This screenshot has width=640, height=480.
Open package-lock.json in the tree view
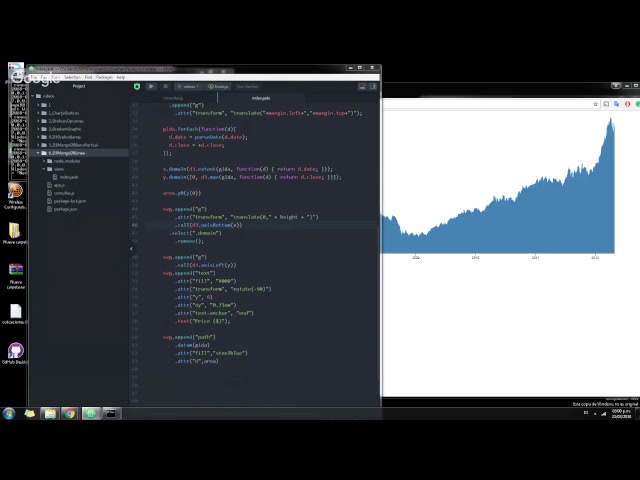point(69,201)
